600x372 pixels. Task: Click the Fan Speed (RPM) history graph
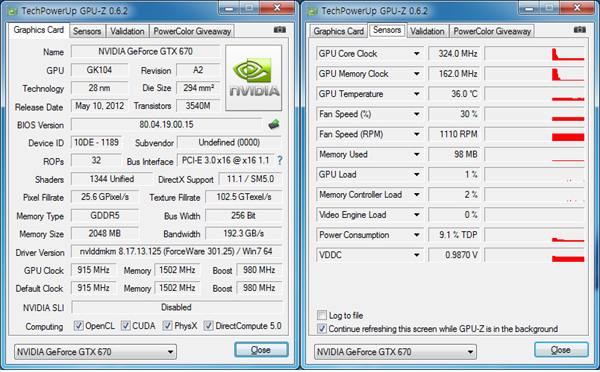click(x=535, y=134)
